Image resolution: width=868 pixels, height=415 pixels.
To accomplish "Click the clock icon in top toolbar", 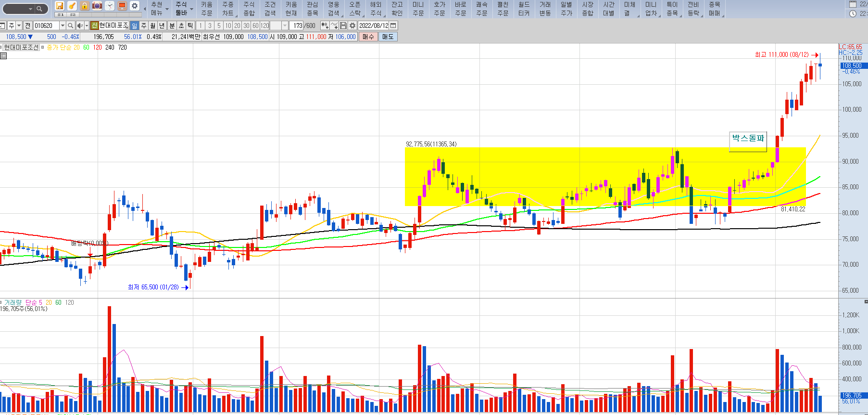I will 110,6.
